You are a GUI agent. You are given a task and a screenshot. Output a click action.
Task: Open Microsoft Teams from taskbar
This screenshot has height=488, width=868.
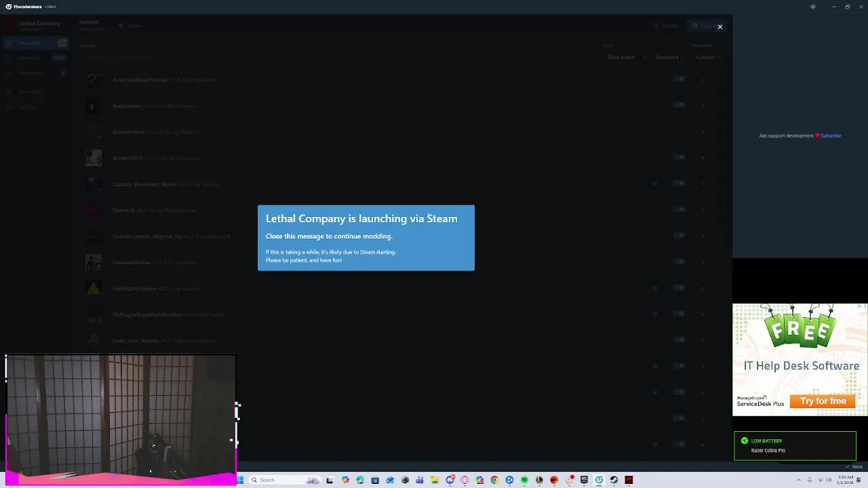[x=420, y=480]
